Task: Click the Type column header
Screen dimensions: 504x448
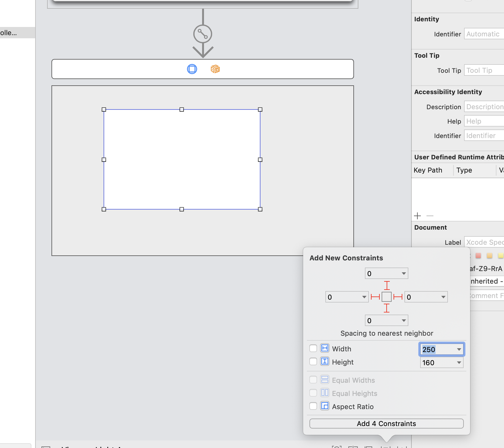Action: pyautogui.click(x=464, y=170)
